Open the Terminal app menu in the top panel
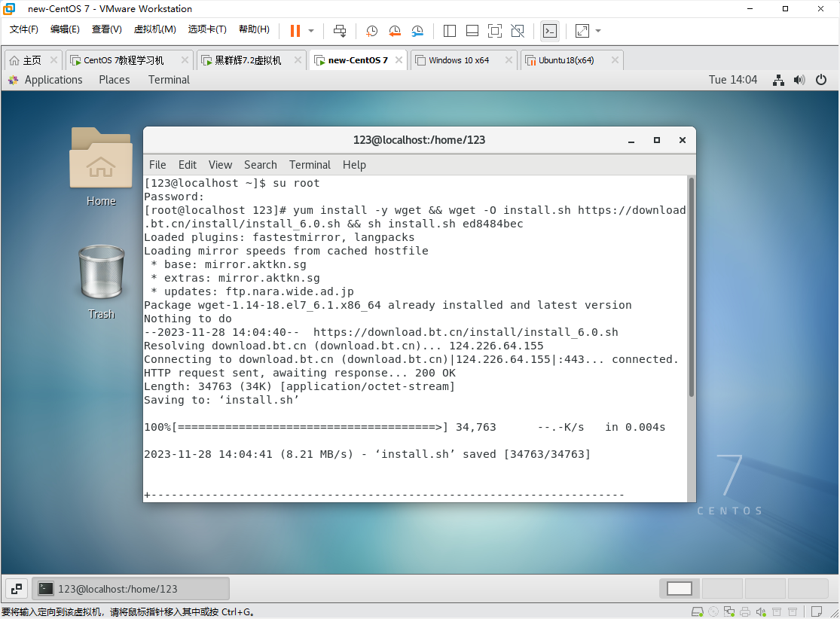840x619 pixels. pos(169,80)
